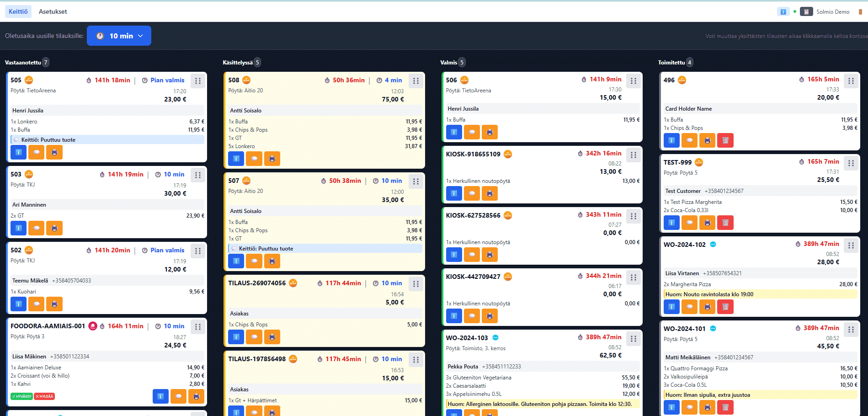Click customer name Ari Manninen
The width and height of the screenshot is (868, 416).
(29, 205)
